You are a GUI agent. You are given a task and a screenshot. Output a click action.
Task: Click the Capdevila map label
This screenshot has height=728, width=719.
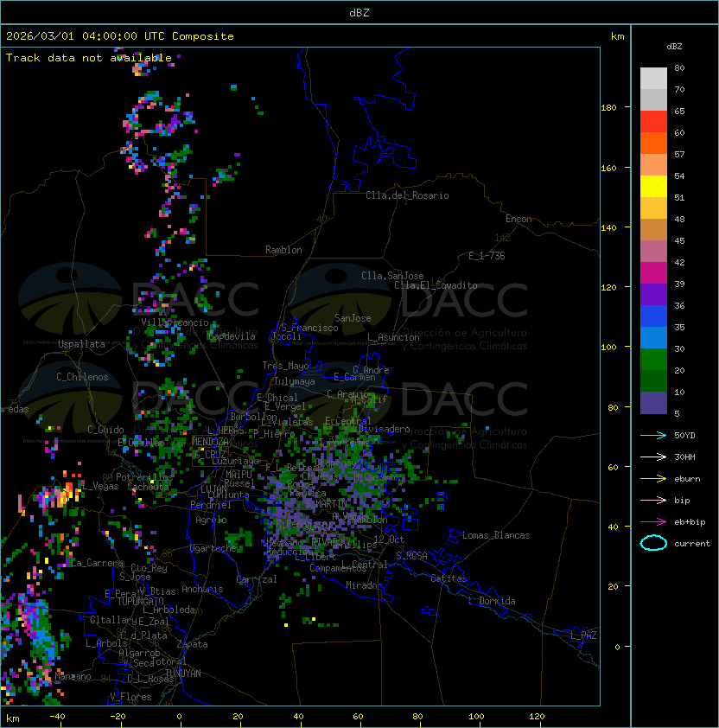pyautogui.click(x=232, y=336)
